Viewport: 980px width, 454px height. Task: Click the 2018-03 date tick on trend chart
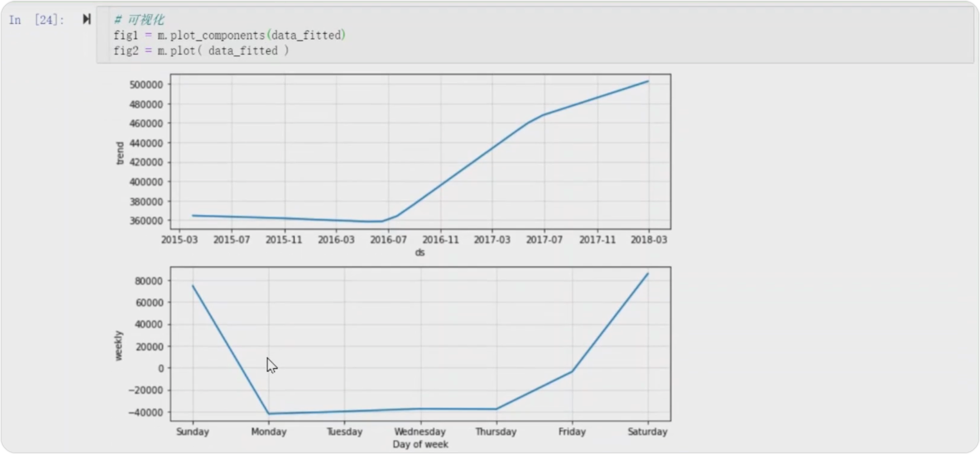pos(648,240)
